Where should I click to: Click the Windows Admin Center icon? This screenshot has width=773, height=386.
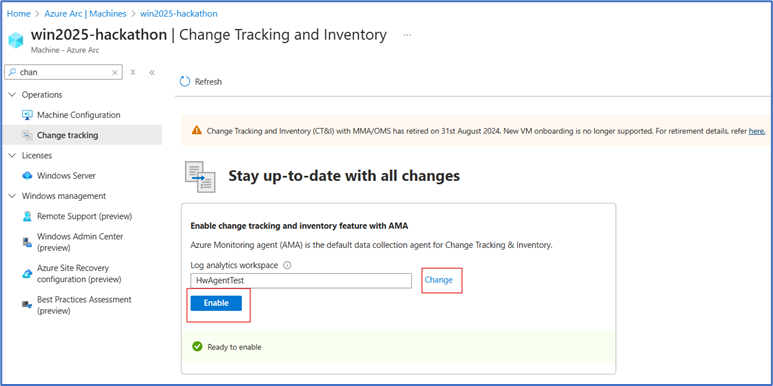click(x=27, y=242)
